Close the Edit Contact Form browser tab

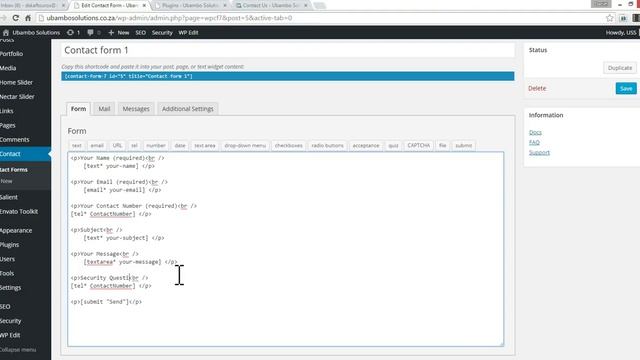tap(144, 5)
